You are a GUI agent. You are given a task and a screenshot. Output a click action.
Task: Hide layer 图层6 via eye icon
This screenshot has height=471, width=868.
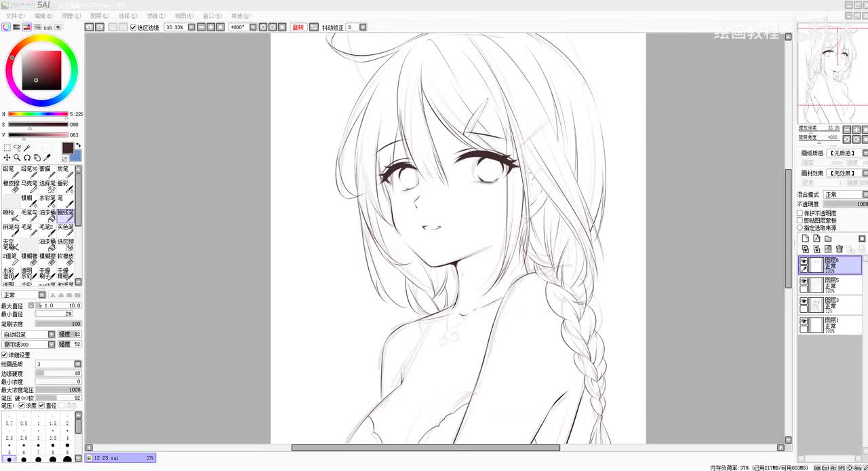pos(804,261)
